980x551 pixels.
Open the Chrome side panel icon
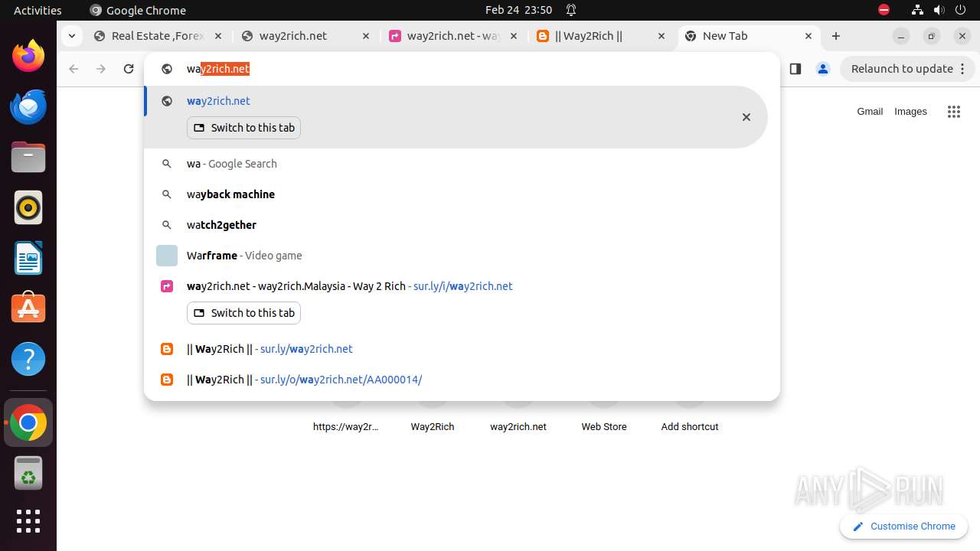[x=795, y=69]
